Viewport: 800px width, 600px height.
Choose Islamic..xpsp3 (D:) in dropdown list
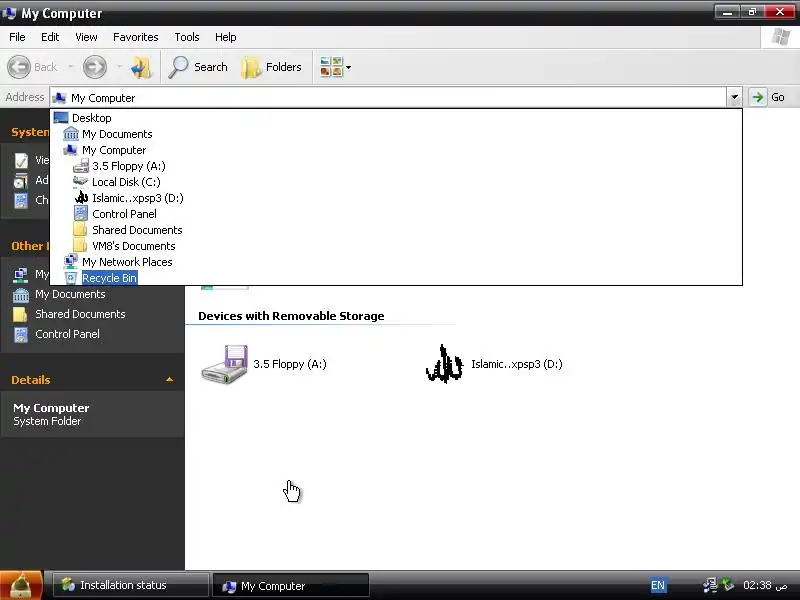396,198
